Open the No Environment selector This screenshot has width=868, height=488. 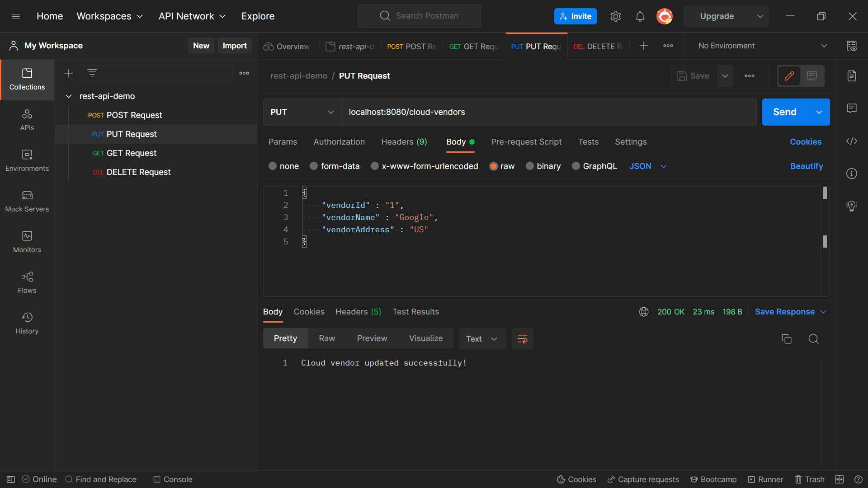pos(759,46)
